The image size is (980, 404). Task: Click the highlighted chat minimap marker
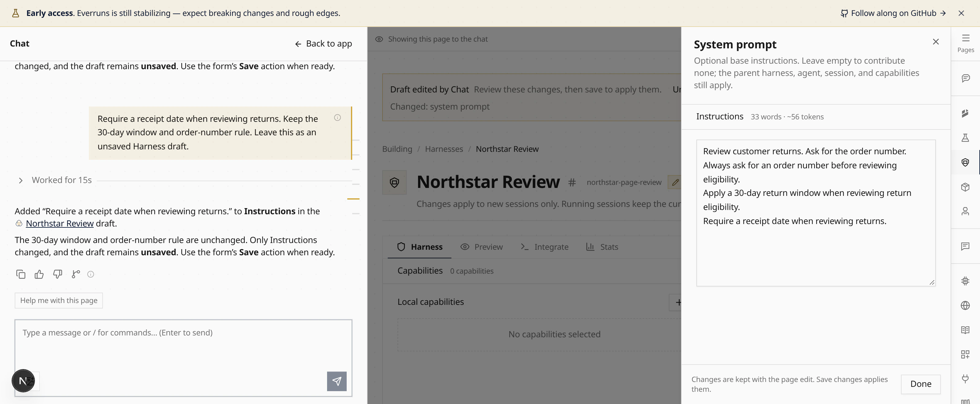353,199
